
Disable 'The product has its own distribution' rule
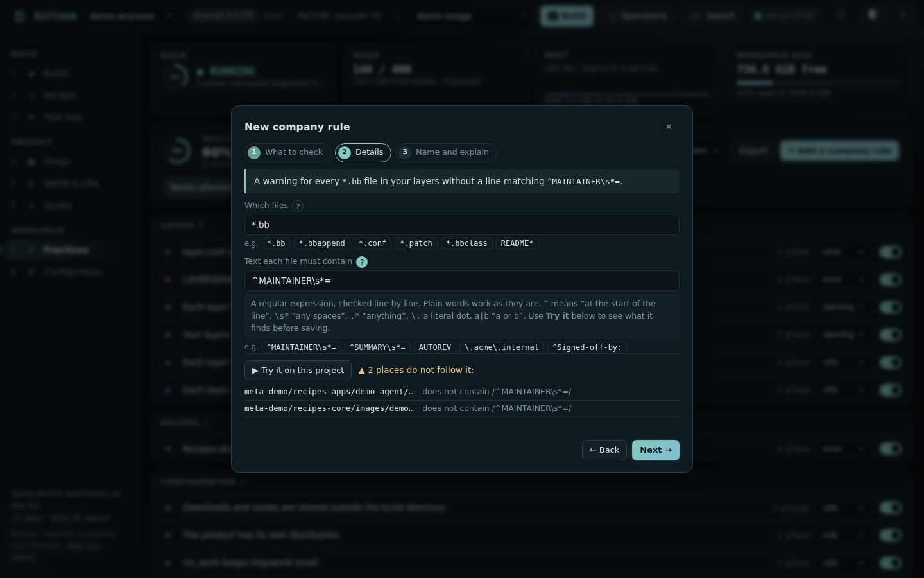pos(891,536)
